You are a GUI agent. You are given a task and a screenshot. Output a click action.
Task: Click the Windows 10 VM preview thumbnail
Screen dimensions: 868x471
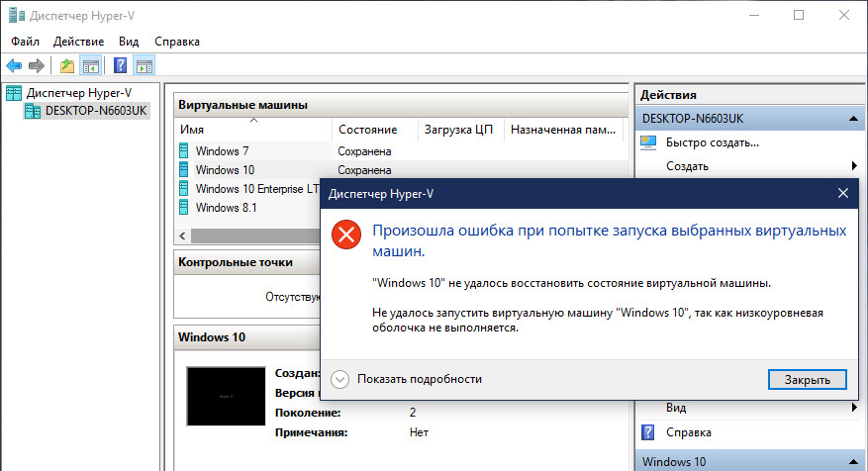coord(226,396)
